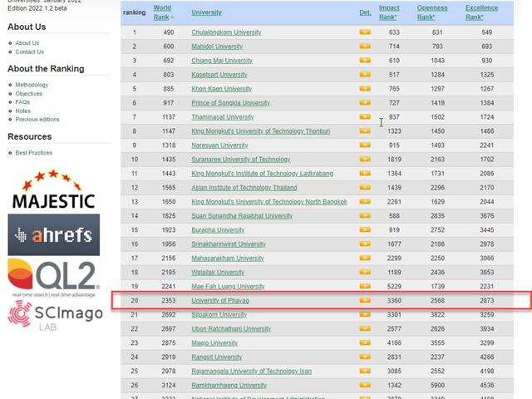This screenshot has width=532, height=399.
Task: Sort table by Excellence Rank header
Action: [x=481, y=12]
